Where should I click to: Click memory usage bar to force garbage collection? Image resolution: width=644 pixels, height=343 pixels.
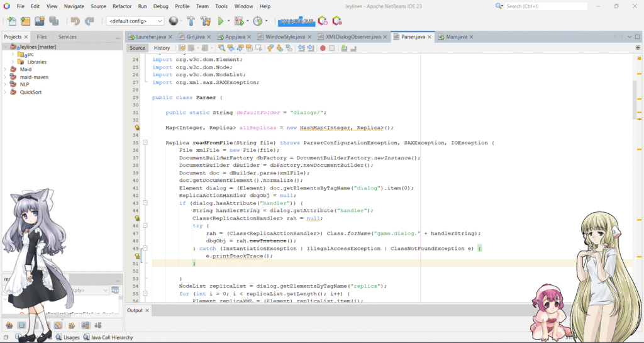[x=296, y=21]
